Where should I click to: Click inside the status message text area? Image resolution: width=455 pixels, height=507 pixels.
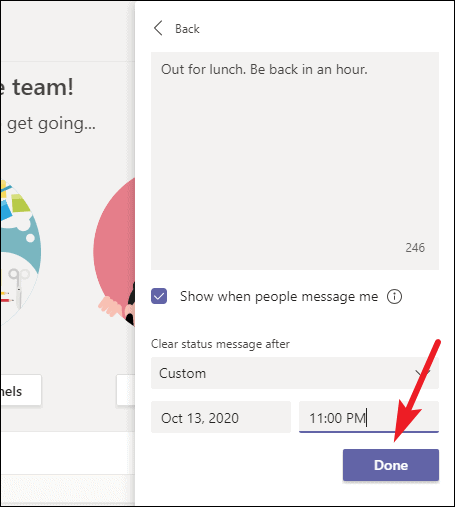click(295, 161)
